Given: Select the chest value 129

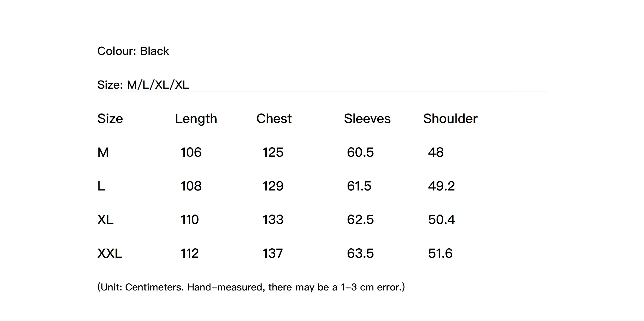Looking at the screenshot, I should pos(273,186).
